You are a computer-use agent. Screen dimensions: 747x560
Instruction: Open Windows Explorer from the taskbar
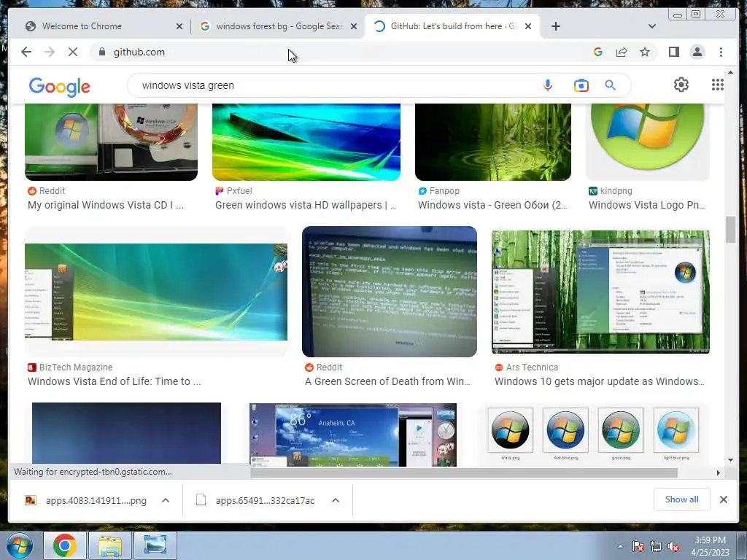(x=110, y=545)
